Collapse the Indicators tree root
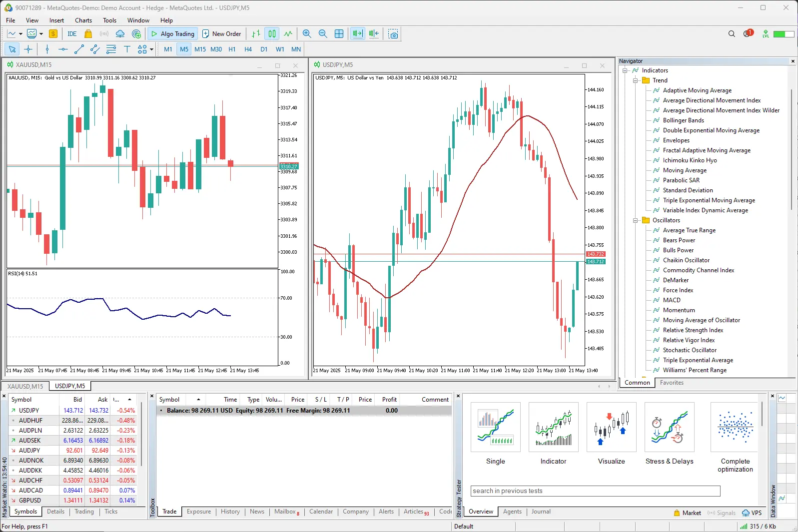 tap(625, 70)
